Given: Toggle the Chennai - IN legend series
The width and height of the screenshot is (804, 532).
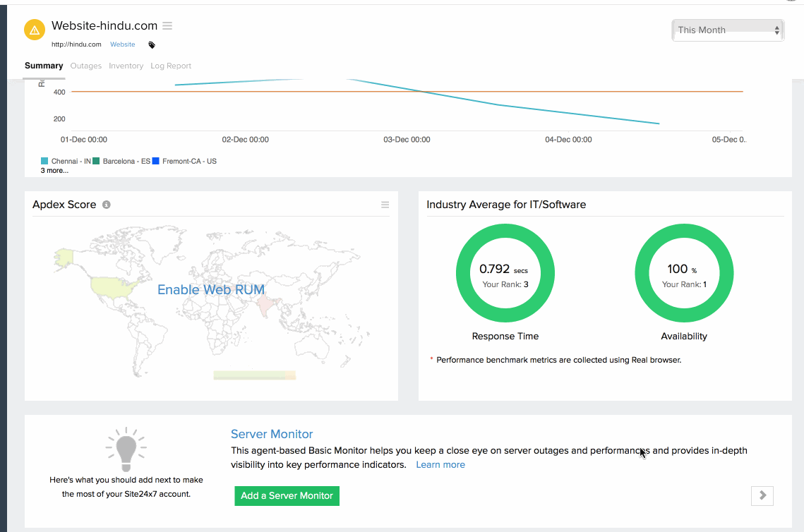Looking at the screenshot, I should tap(66, 161).
